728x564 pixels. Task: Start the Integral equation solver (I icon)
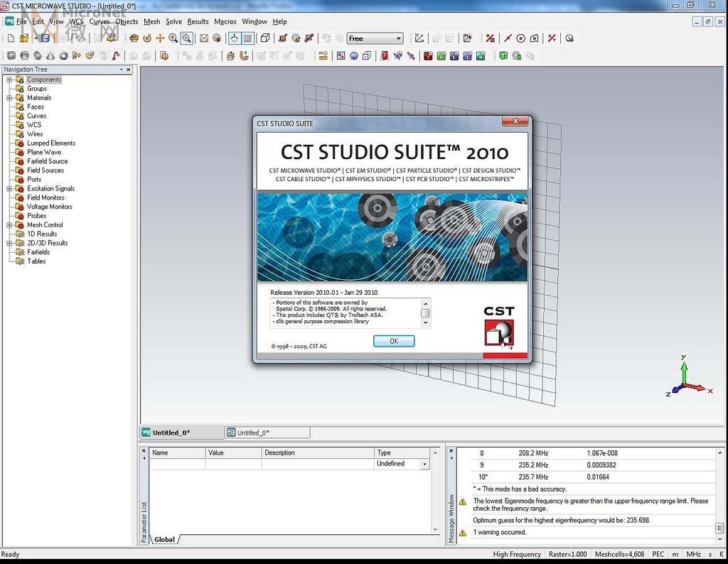(x=468, y=56)
